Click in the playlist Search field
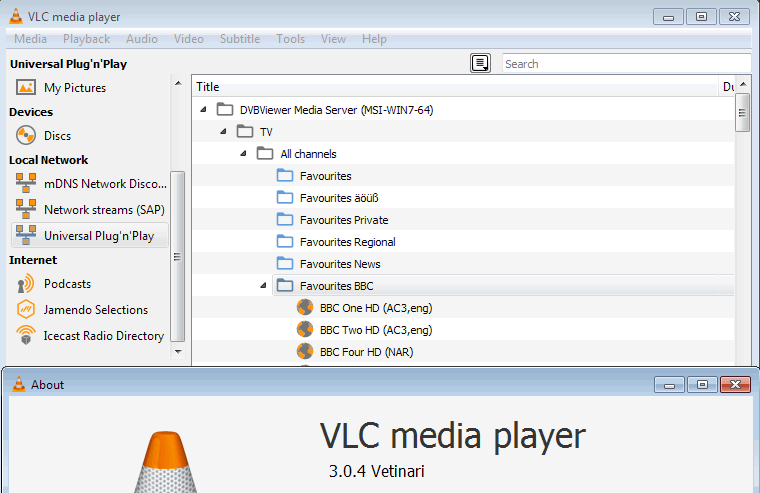760x493 pixels. point(626,64)
